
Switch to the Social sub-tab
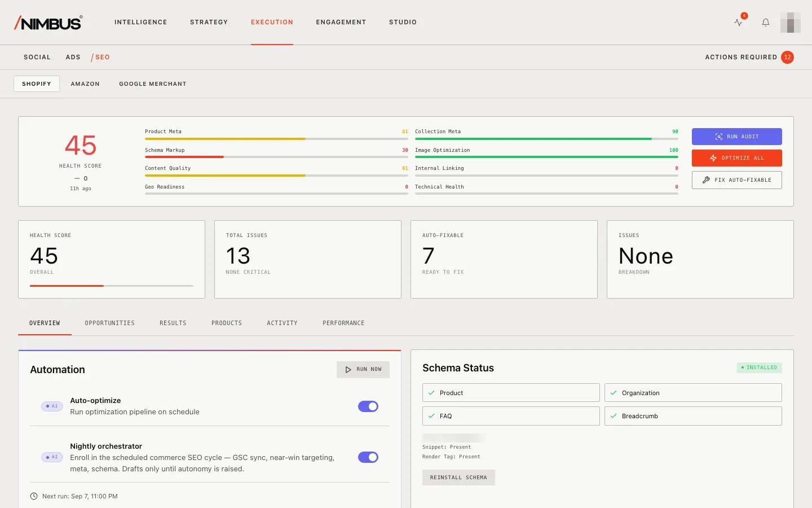[37, 57]
